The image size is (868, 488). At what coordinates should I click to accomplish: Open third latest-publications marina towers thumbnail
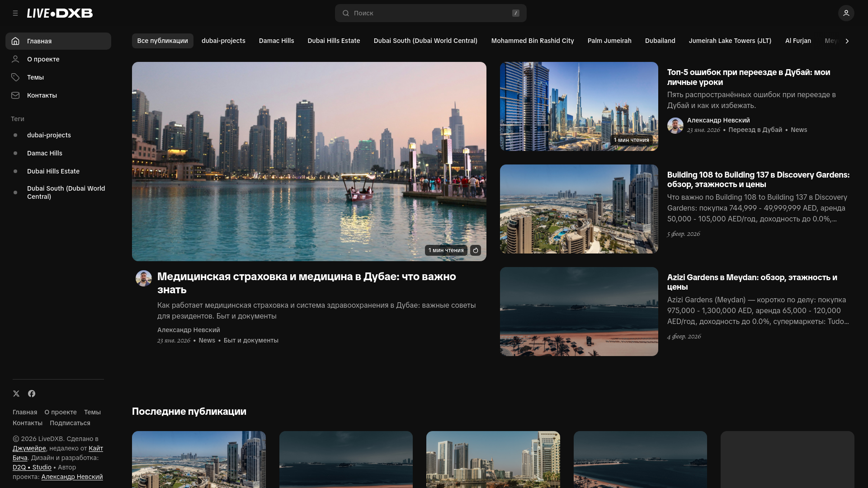click(493, 460)
